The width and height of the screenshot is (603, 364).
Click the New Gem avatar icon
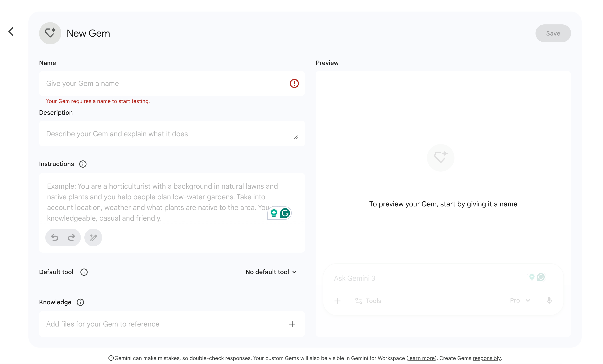[x=50, y=33]
